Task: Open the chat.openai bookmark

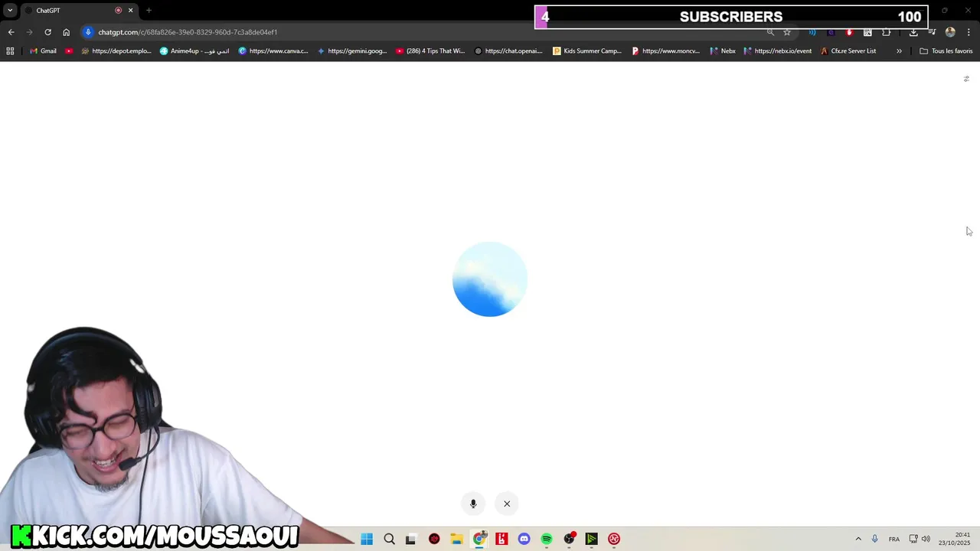Action: point(508,51)
